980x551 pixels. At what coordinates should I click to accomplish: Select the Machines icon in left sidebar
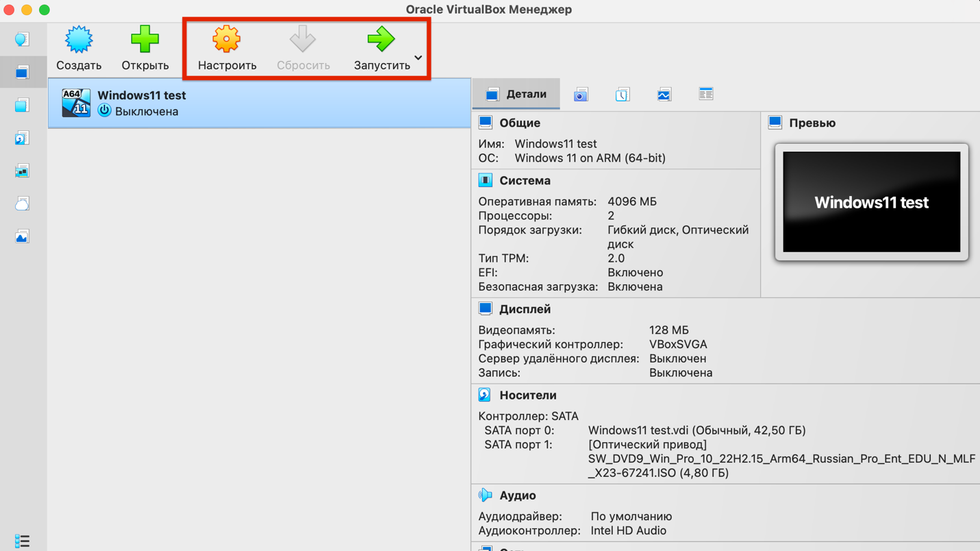click(22, 73)
